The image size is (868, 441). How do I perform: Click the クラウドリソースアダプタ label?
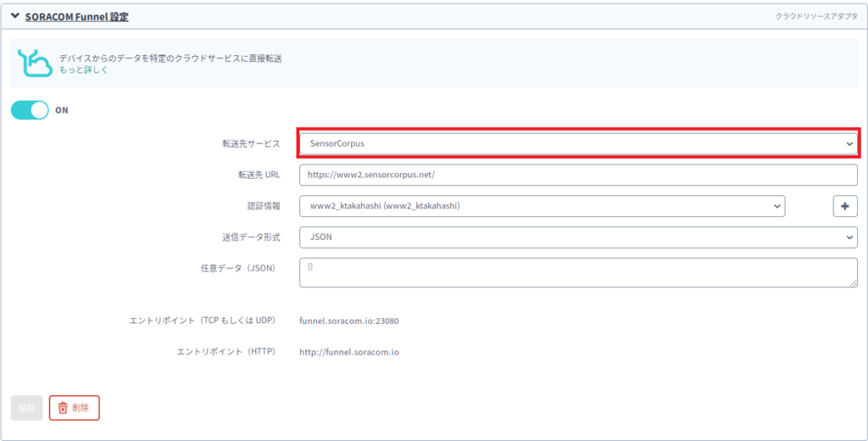815,16
